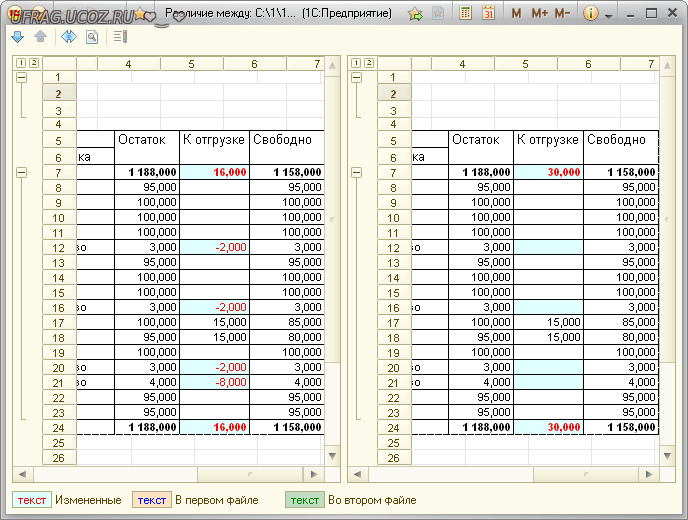Go to previous difference arrow

40,37
